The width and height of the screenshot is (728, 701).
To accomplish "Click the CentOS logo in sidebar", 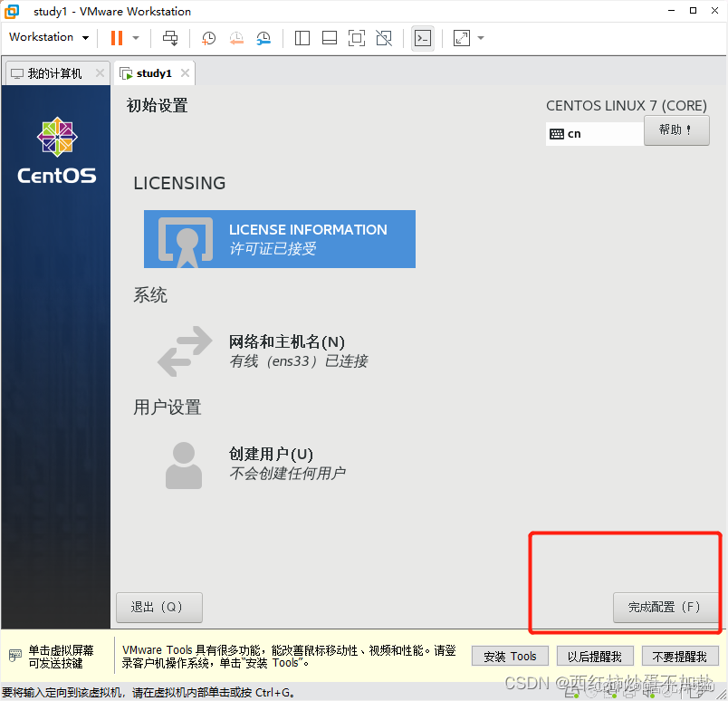I will tap(57, 150).
